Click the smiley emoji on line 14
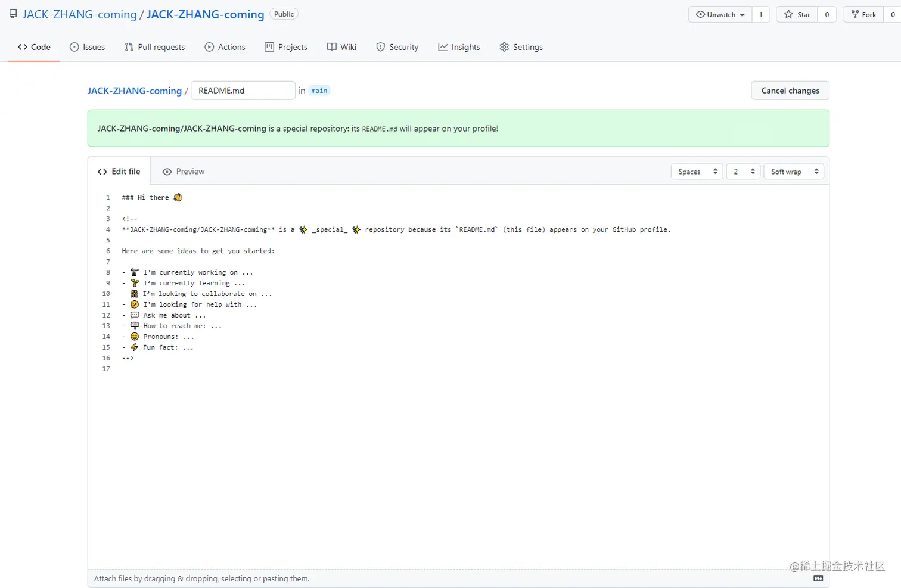This screenshot has height=588, width=901. 135,337
